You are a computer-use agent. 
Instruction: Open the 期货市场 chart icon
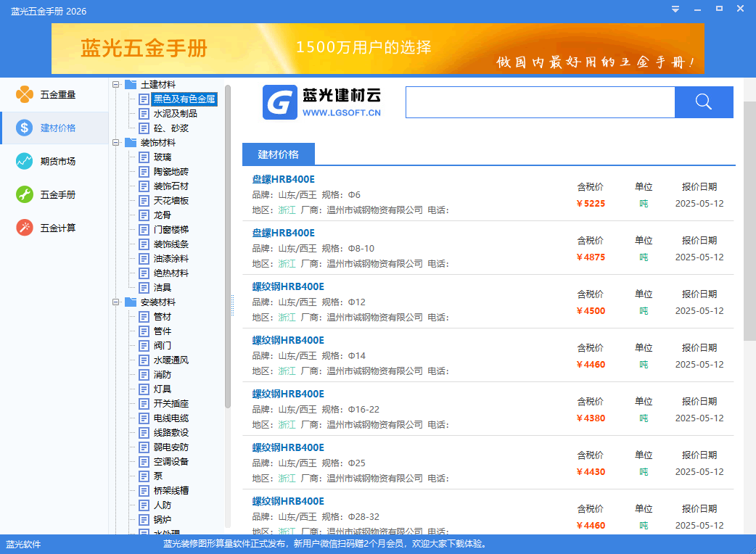[25, 162]
